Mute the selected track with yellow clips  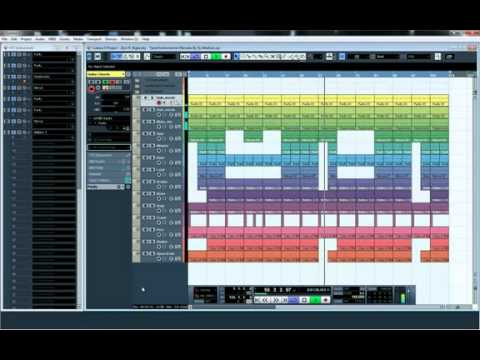pos(146,98)
